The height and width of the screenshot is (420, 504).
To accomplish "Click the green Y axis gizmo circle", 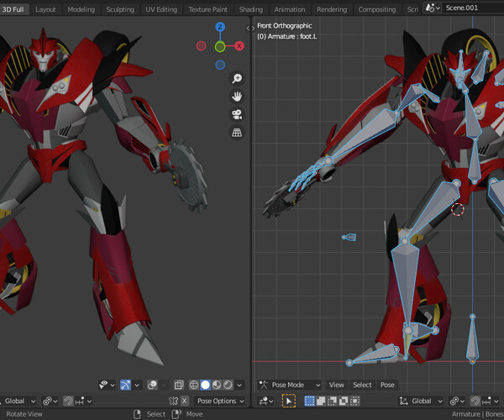I will [220, 47].
